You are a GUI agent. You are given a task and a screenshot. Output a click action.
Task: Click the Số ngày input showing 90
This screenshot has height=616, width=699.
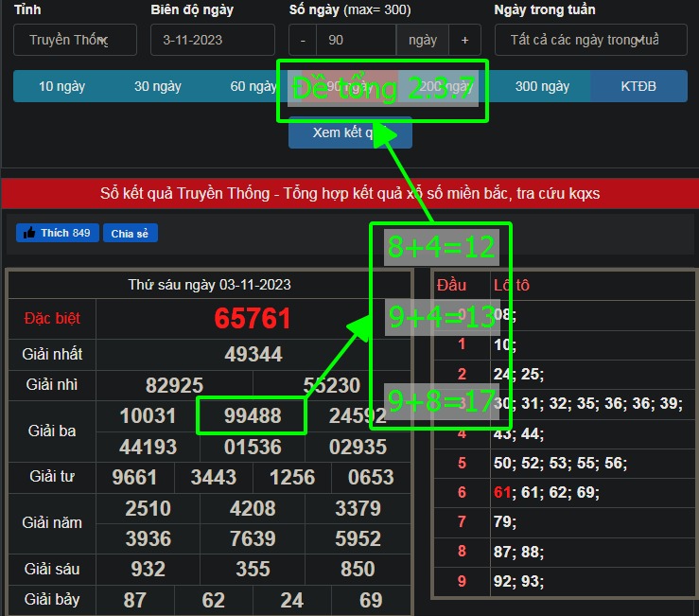click(356, 40)
